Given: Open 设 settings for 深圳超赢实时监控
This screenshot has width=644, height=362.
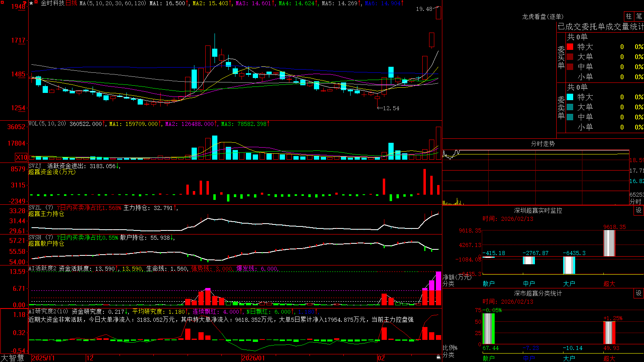Looking at the screenshot, I should [x=639, y=210].
